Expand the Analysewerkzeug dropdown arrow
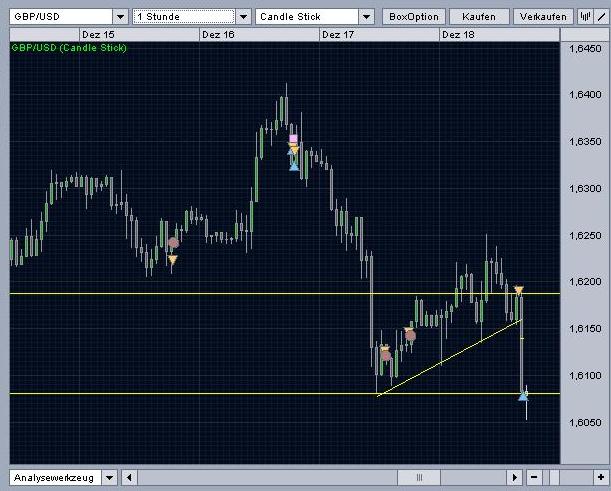The width and height of the screenshot is (611, 491). tap(109, 477)
